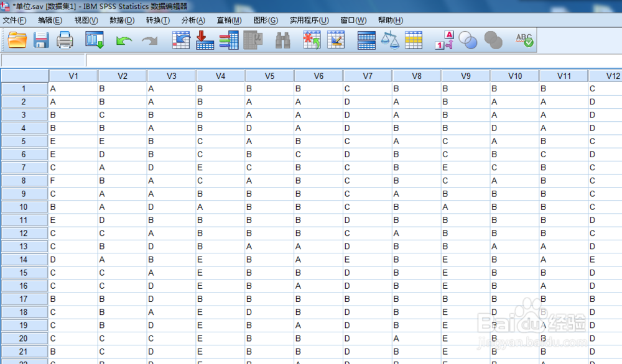Open the 编辑(E) menu
The height and width of the screenshot is (364, 622).
point(50,20)
